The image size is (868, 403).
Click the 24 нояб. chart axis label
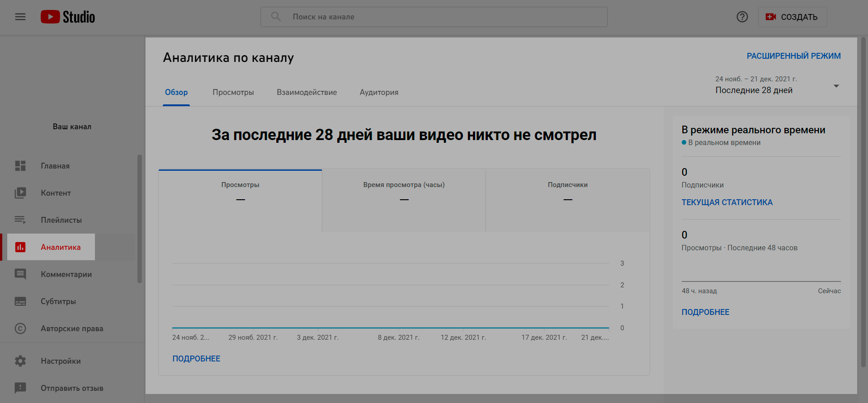[190, 337]
